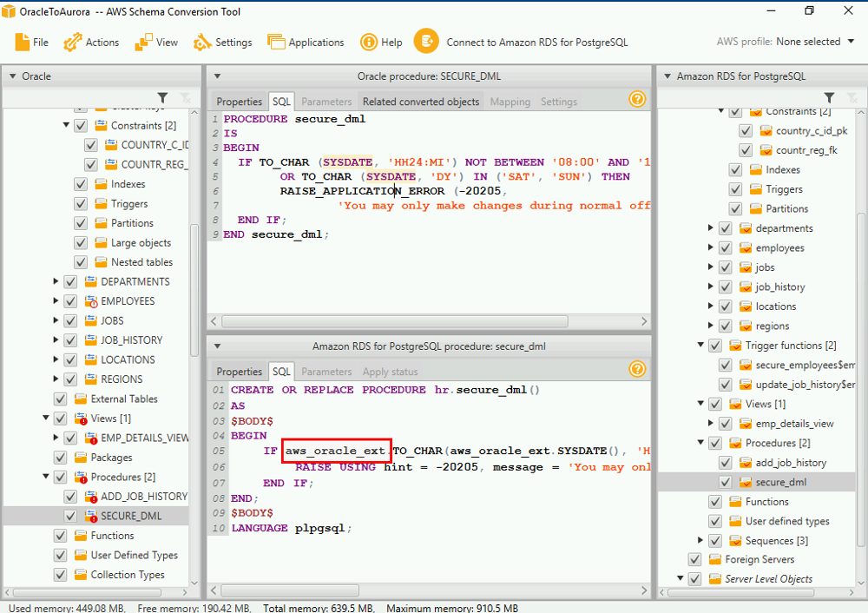This screenshot has height=613, width=868.
Task: Toggle the Functions checkbox in Oracle tree
Action: tap(61, 536)
